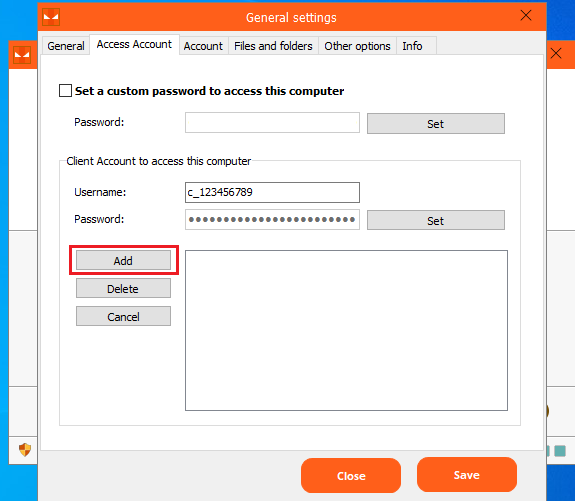Click the orange Save button

[x=466, y=475]
